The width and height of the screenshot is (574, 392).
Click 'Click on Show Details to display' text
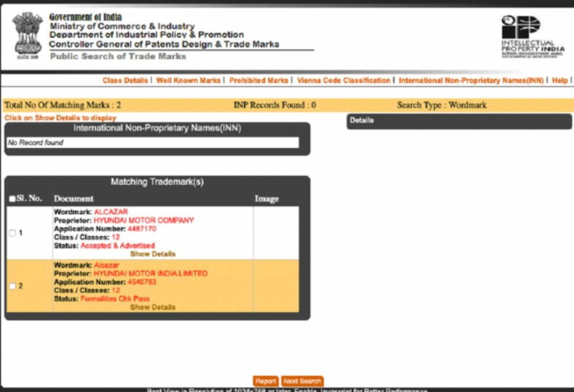[60, 118]
